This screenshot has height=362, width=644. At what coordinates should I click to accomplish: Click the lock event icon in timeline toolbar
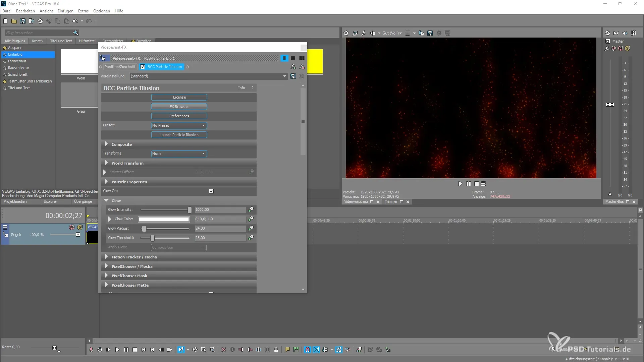276,350
